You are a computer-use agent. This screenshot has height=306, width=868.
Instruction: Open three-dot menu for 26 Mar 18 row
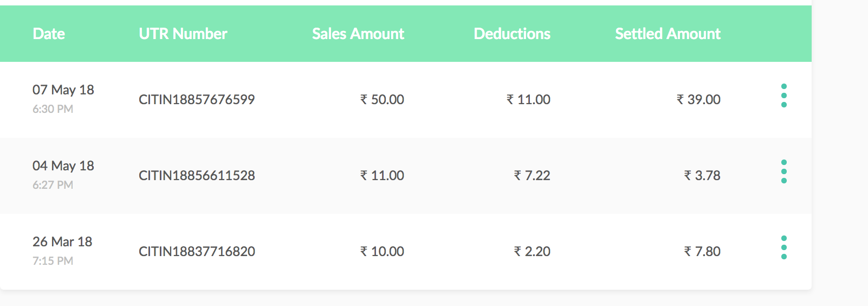click(x=784, y=247)
